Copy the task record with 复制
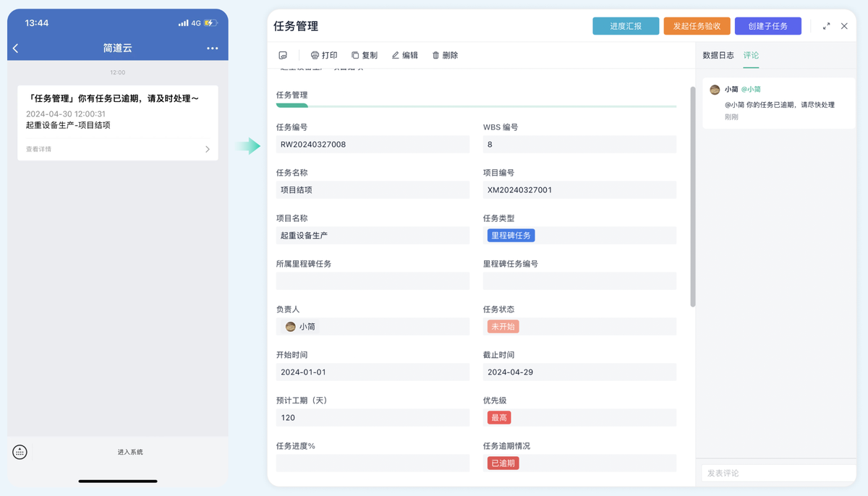868x496 pixels. (365, 55)
